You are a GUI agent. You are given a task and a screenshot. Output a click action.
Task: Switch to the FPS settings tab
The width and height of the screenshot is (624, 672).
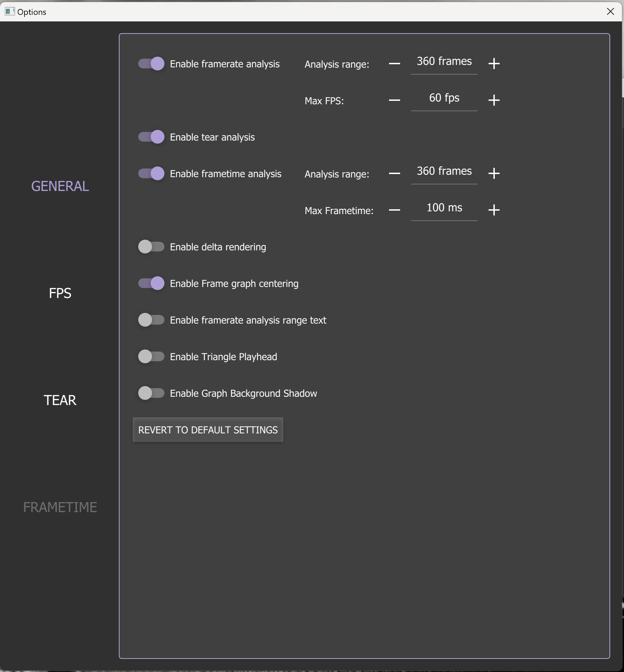click(x=60, y=293)
